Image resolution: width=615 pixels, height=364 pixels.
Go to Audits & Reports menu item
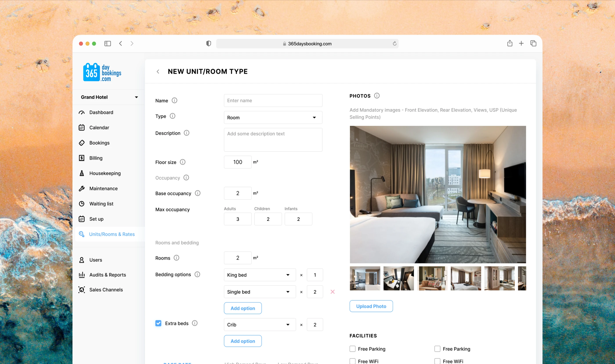click(x=107, y=275)
